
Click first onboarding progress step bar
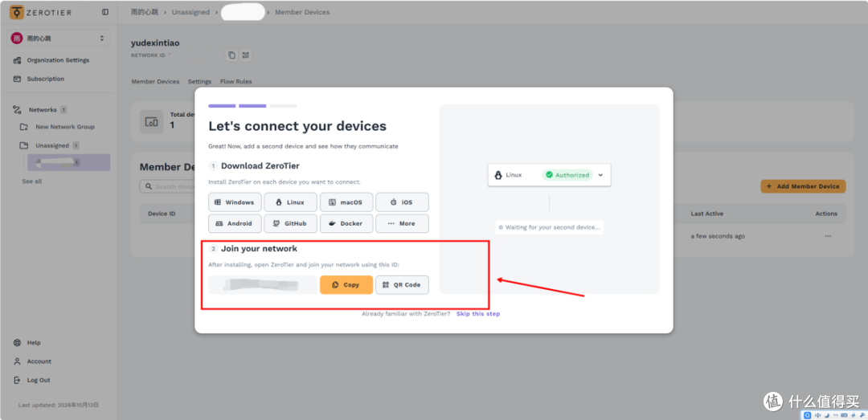pyautogui.click(x=222, y=106)
